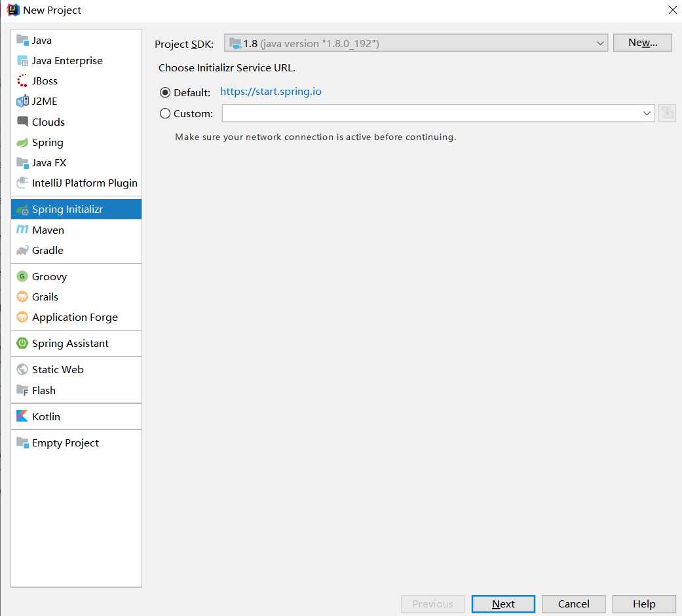Click the Spring Assistant power icon
682x616 pixels.
[x=22, y=343]
